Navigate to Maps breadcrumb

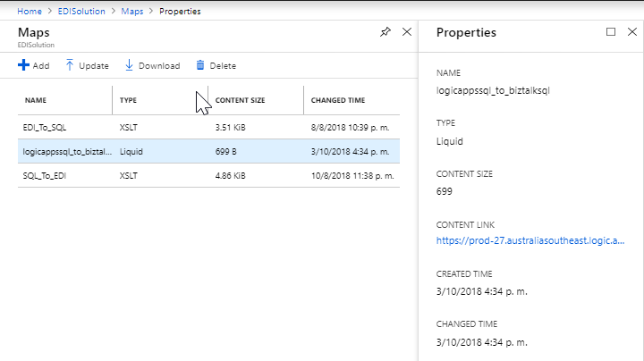132,11
